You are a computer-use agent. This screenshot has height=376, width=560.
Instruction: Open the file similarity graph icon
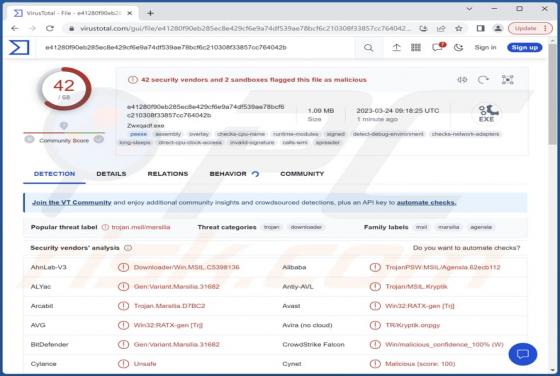tap(508, 80)
